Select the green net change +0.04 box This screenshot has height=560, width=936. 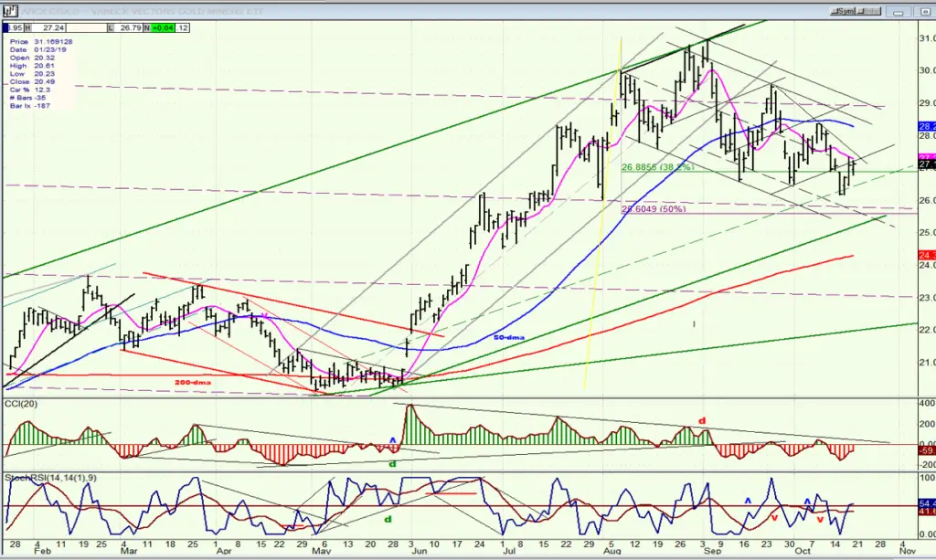click(163, 28)
